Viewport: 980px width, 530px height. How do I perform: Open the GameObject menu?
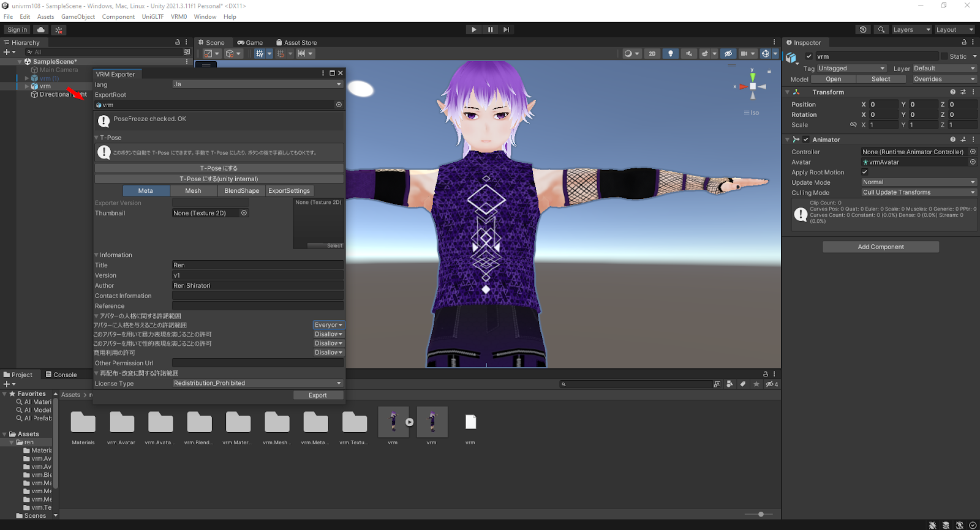(78, 17)
